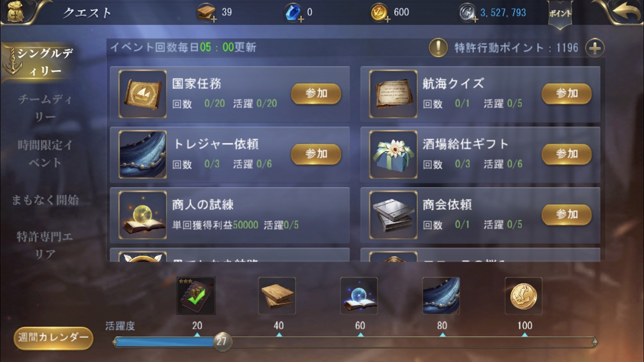Add more silver coins

pos(474,19)
